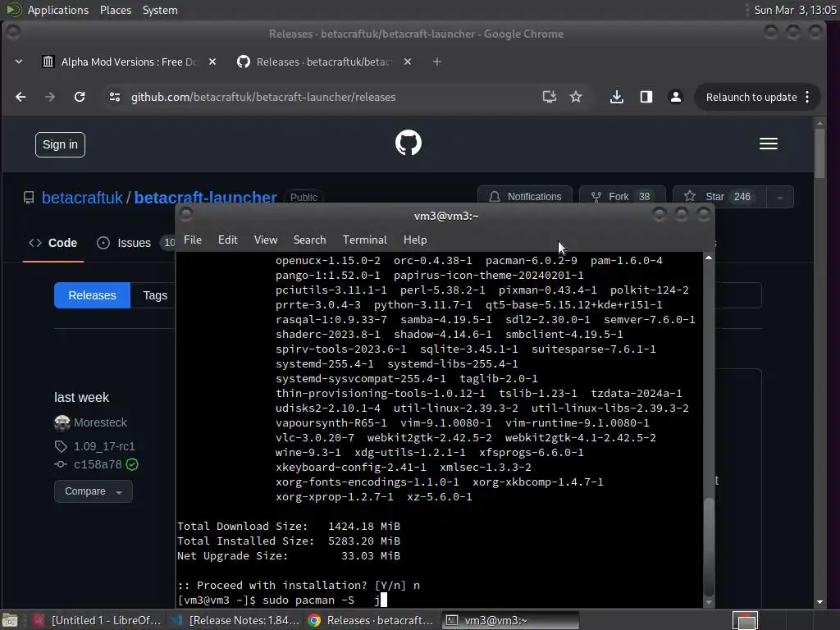Reload the GitHub releases page

80,97
